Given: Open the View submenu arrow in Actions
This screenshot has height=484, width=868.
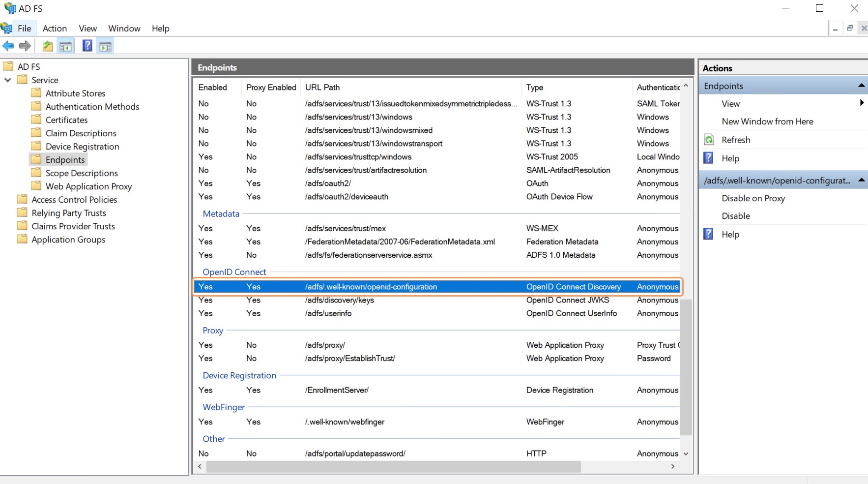Looking at the screenshot, I should tap(861, 103).
